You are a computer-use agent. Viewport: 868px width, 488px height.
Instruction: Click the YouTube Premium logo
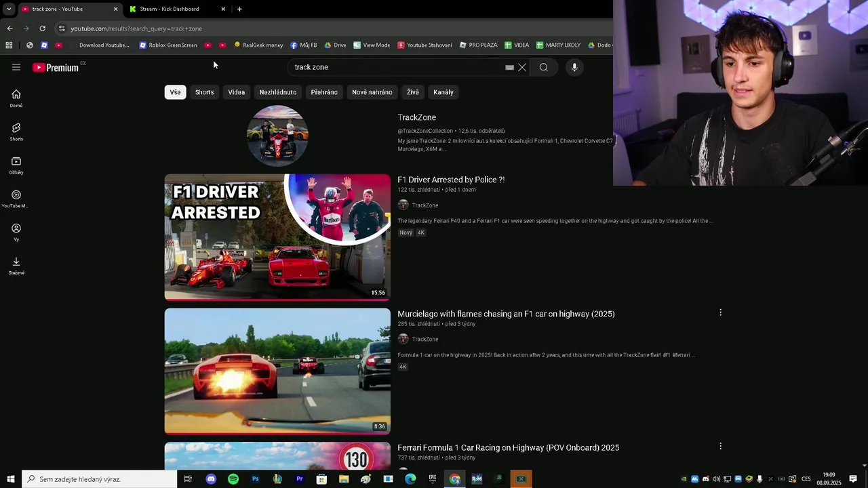[x=56, y=67]
